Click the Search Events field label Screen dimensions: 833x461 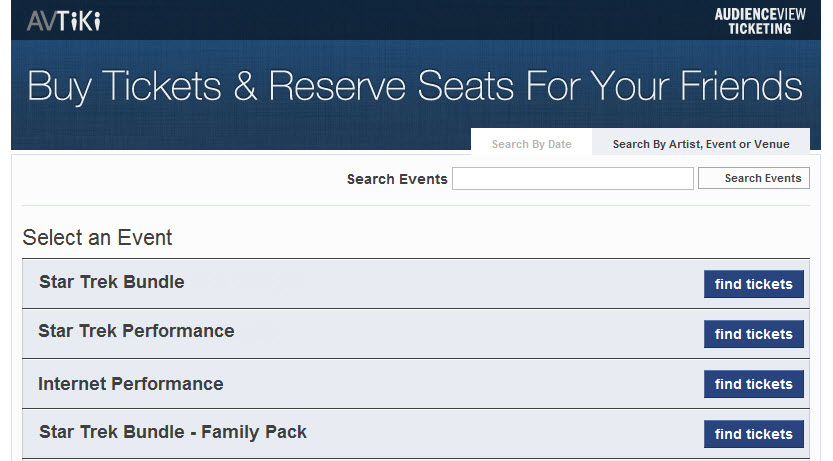click(397, 179)
